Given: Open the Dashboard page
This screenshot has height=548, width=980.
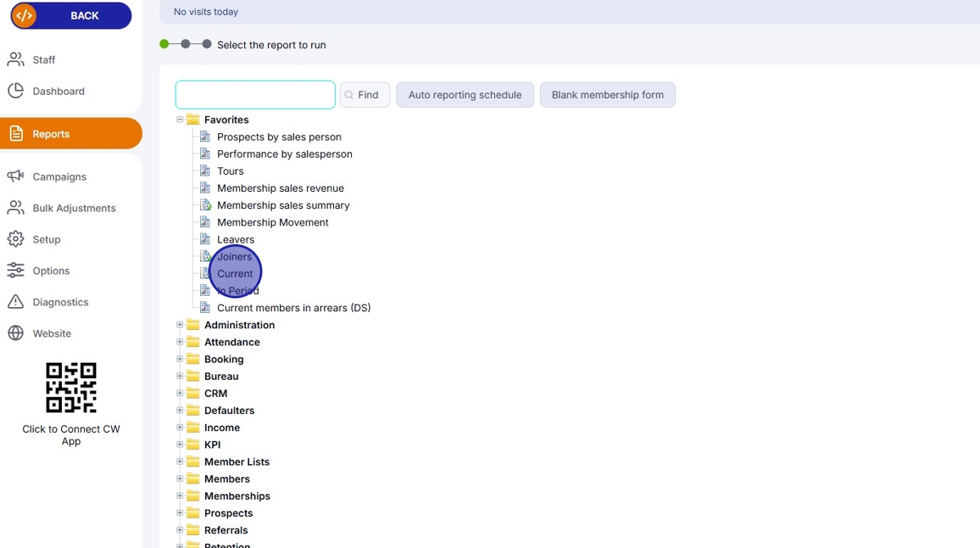Looking at the screenshot, I should (x=58, y=91).
